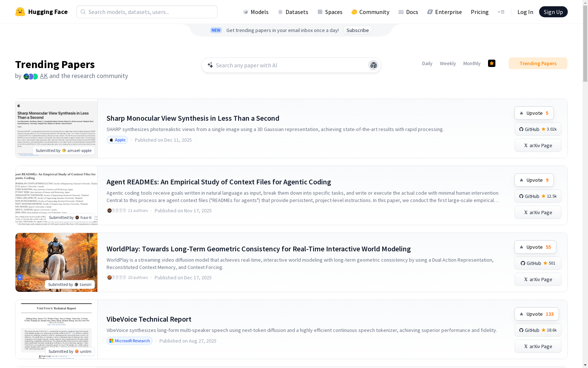Click the WorldPlay knight-on-horse thumbnail
This screenshot has width=588, height=368.
tap(56, 262)
